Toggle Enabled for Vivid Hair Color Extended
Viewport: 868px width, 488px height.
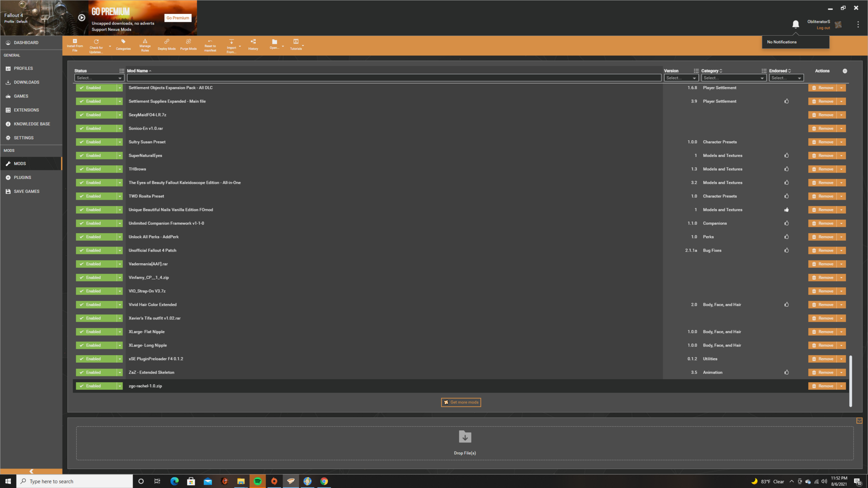tap(96, 305)
